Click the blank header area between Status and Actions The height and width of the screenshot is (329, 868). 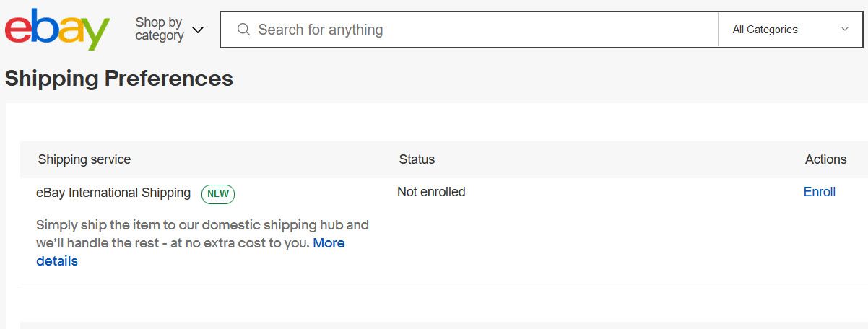[620, 159]
